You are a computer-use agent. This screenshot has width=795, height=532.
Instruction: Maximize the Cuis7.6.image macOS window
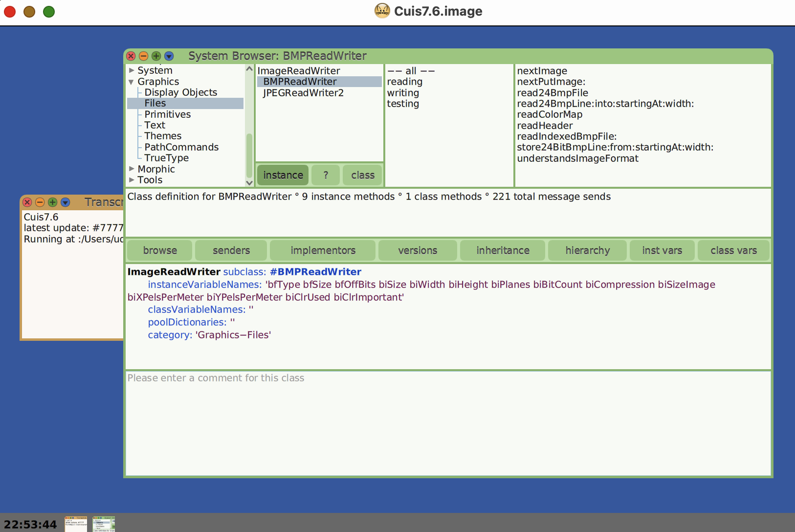(x=49, y=11)
